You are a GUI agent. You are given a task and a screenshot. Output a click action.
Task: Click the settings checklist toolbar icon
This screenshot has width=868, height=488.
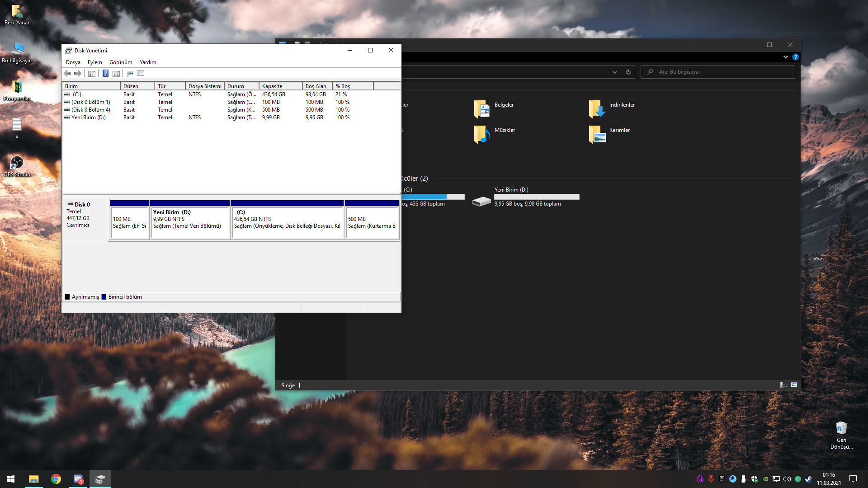click(x=141, y=74)
